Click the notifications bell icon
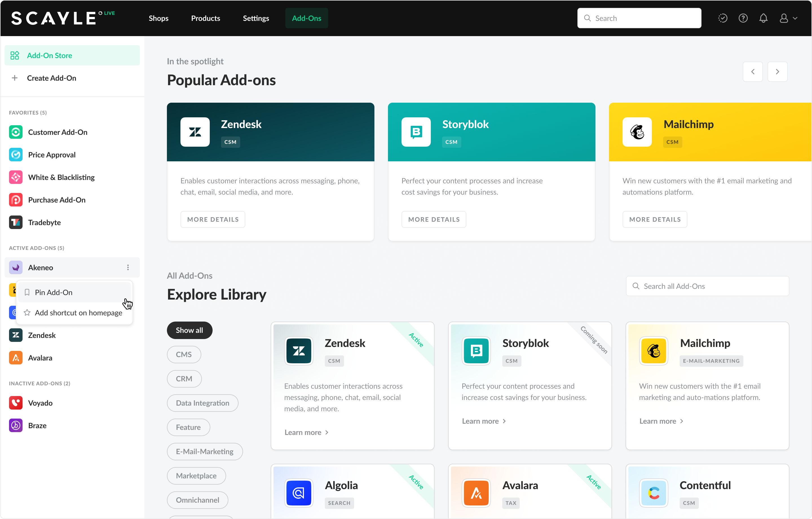The width and height of the screenshot is (812, 519). [763, 18]
